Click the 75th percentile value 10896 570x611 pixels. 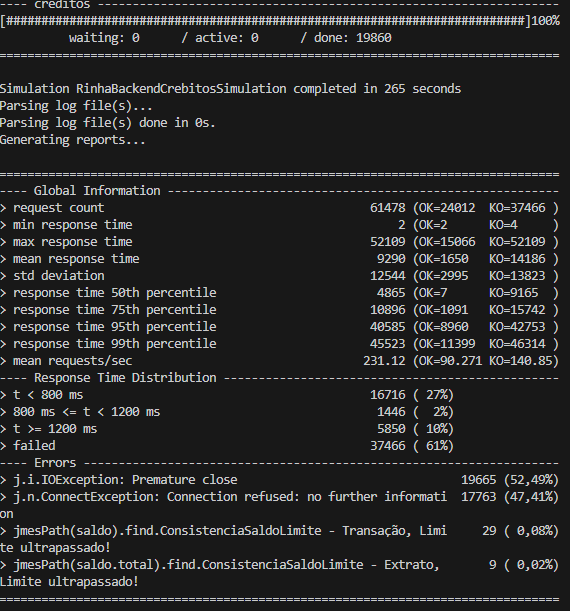tap(388, 310)
